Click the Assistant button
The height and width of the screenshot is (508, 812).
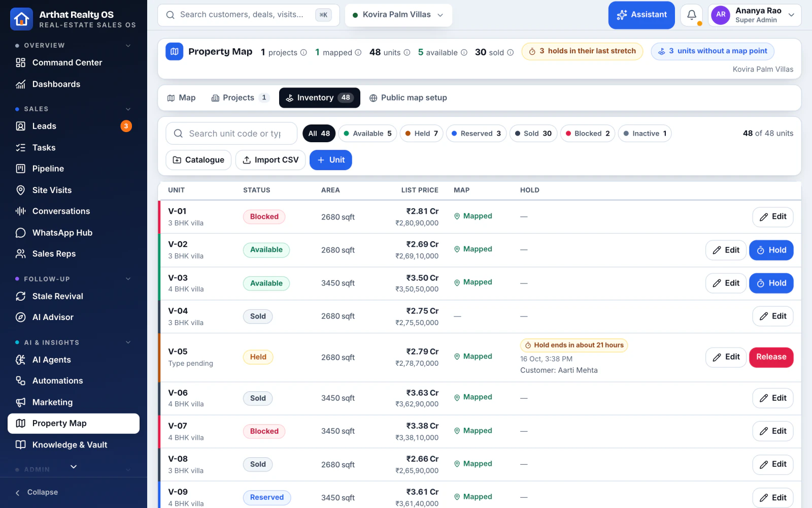641,15
